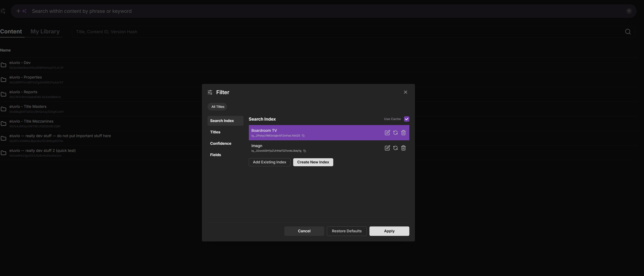644x276 pixels.
Task: Apply the filter settings
Action: pyautogui.click(x=389, y=231)
